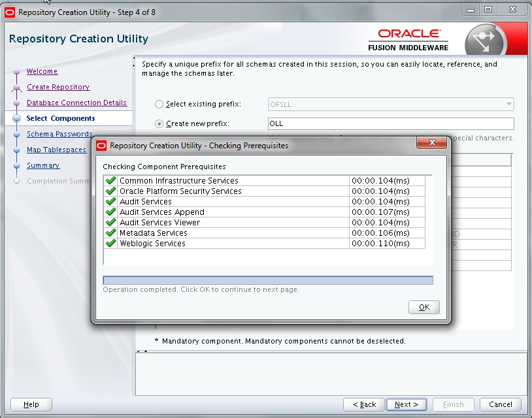Select Oracle Platform Security Services text
Image resolution: width=532 pixels, height=418 pixels.
tap(180, 191)
